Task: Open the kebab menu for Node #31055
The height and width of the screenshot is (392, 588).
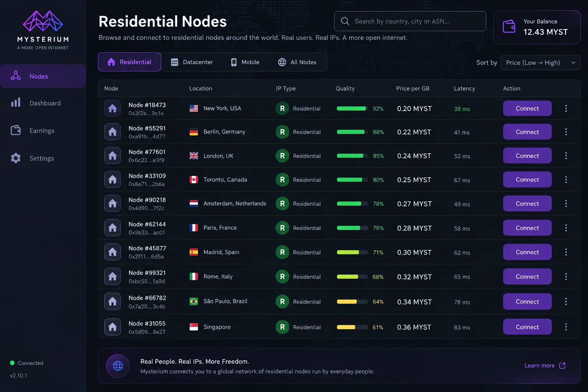Action: point(566,327)
